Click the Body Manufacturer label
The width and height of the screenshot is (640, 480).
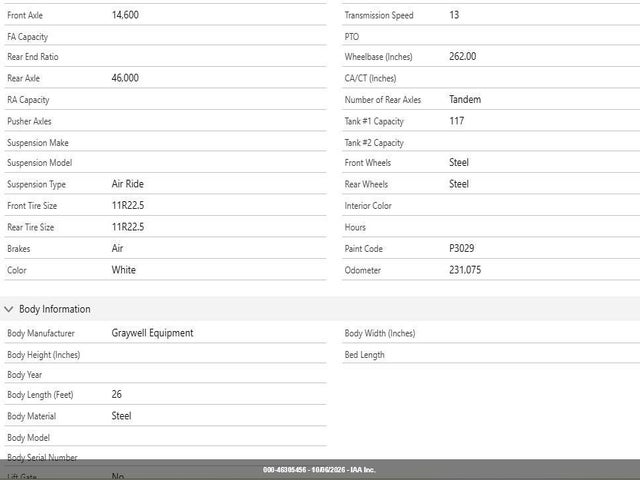click(x=41, y=333)
